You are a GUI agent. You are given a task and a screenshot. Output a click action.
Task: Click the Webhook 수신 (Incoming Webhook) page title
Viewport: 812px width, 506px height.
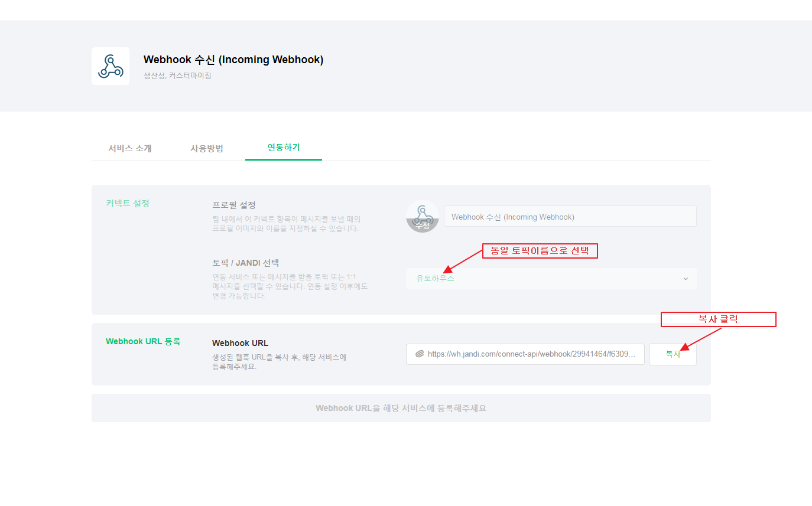coord(233,60)
